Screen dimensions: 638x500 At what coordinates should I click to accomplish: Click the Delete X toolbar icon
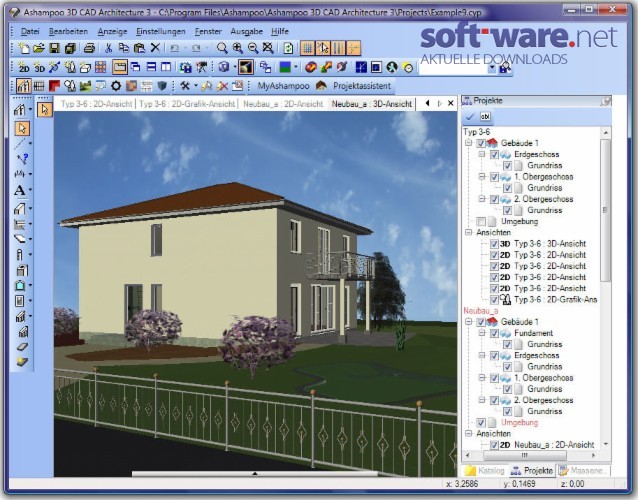[x=155, y=49]
